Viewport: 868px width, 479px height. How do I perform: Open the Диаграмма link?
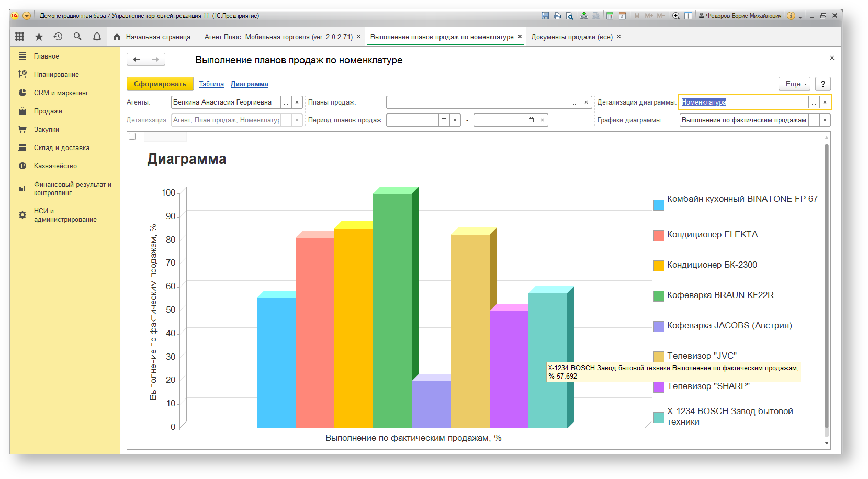[250, 84]
